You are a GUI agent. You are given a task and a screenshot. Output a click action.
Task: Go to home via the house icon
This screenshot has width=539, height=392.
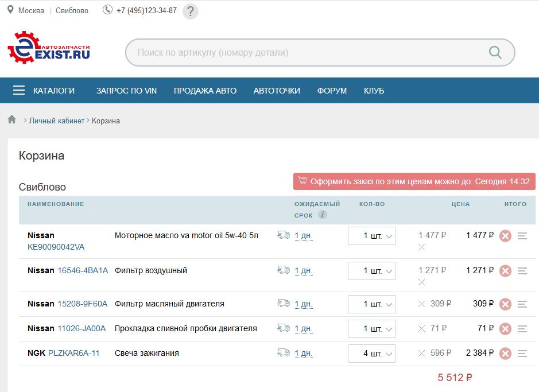click(11, 119)
